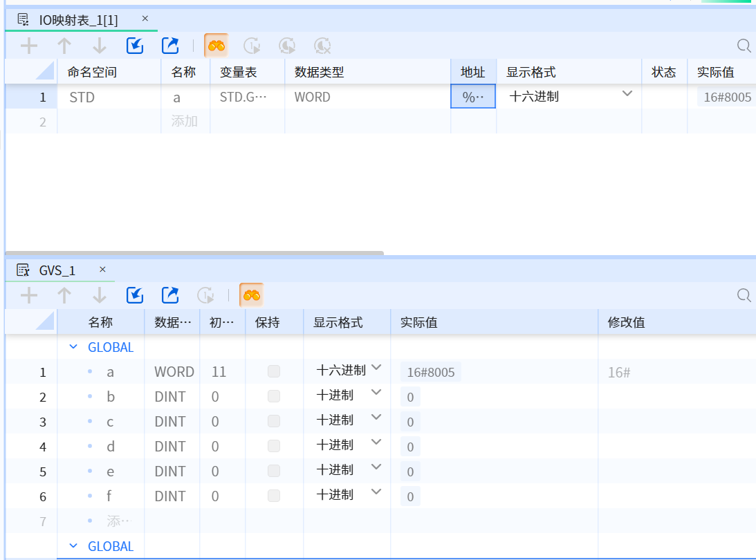Select the GVS_1 tab

[57, 270]
